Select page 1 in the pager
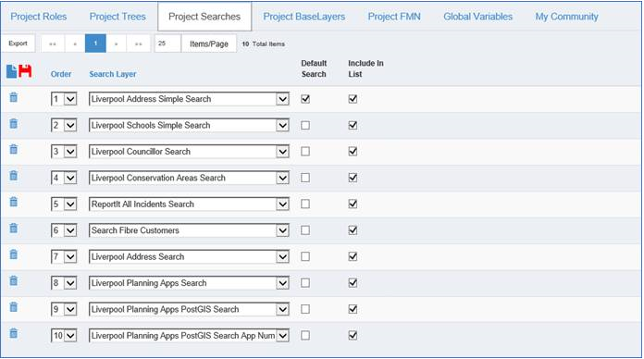This screenshot has height=359, width=644. point(95,43)
